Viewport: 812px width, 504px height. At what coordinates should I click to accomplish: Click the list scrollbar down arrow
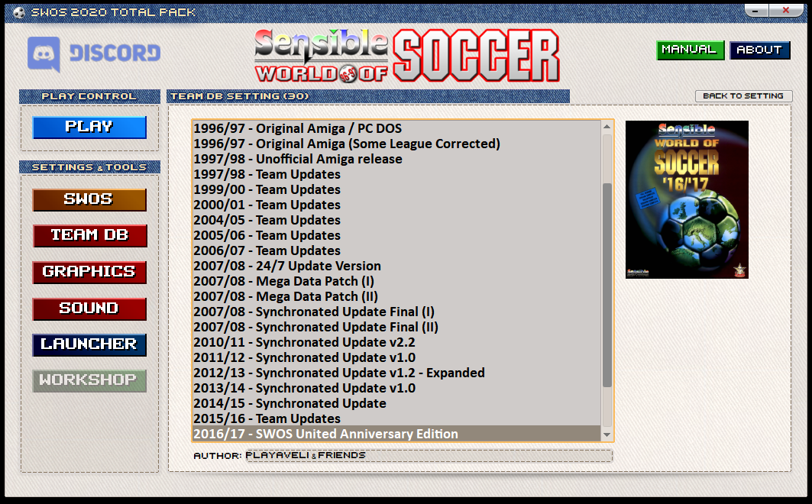607,435
